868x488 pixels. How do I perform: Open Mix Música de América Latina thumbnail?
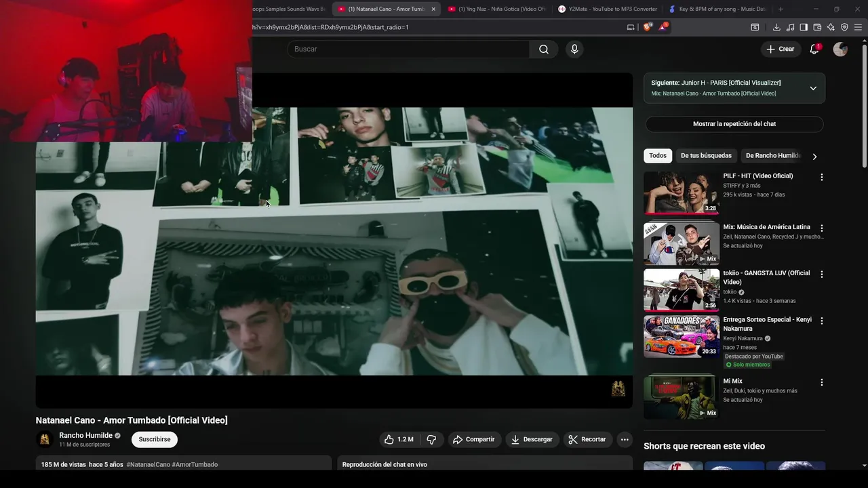tap(682, 244)
